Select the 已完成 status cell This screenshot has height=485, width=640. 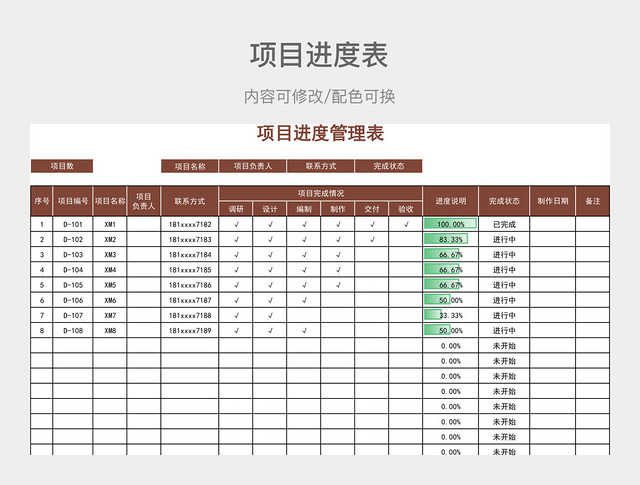click(504, 224)
